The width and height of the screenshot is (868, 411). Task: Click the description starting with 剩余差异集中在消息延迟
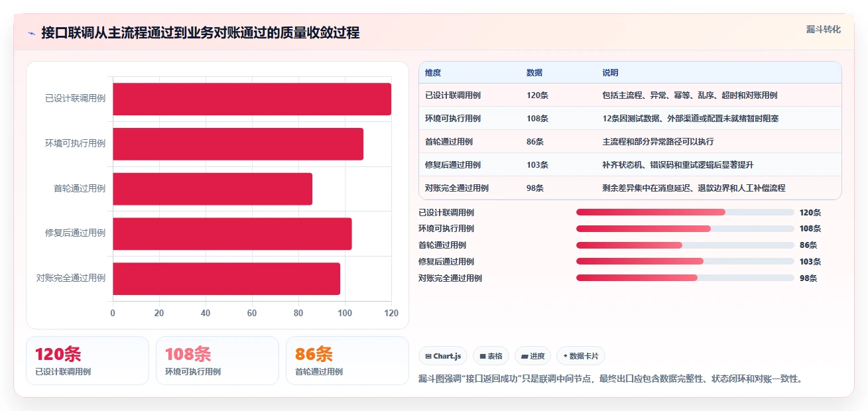[x=694, y=188]
